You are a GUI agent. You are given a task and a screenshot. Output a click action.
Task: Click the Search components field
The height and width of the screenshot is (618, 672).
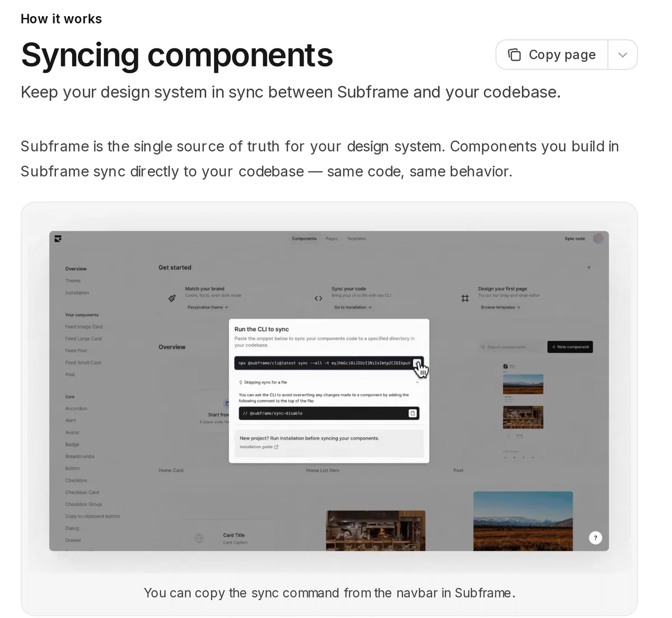click(x=510, y=347)
